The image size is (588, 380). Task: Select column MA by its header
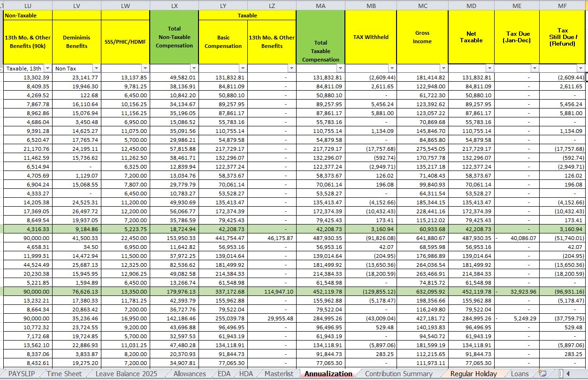click(321, 5)
